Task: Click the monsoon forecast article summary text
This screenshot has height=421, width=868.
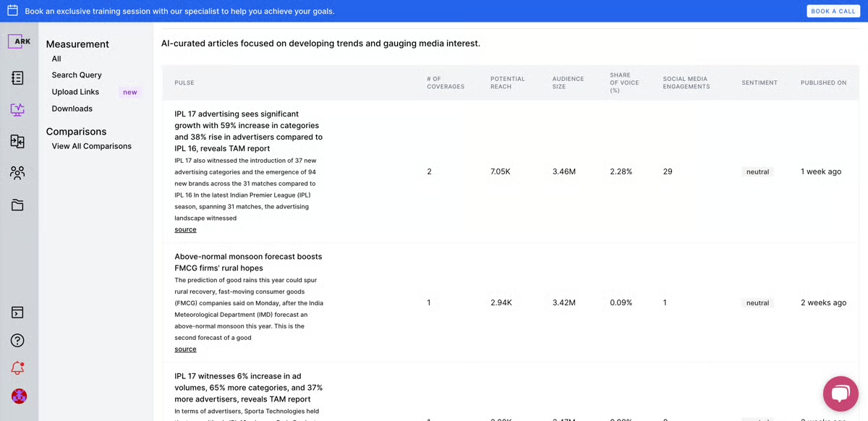Action: point(249,309)
